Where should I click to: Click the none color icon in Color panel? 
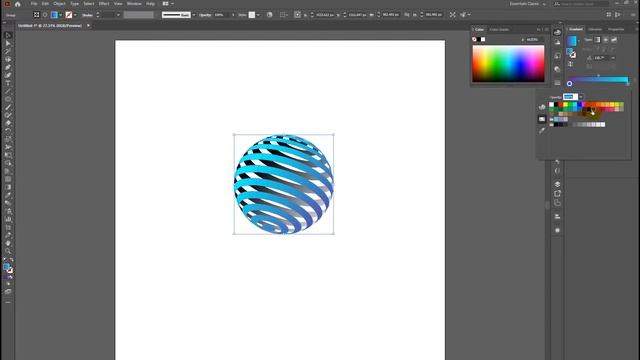point(474,40)
